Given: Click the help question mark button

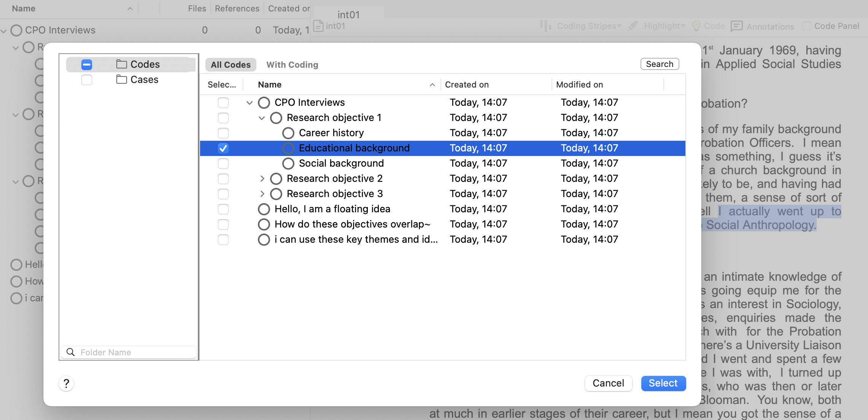Looking at the screenshot, I should tap(66, 383).
